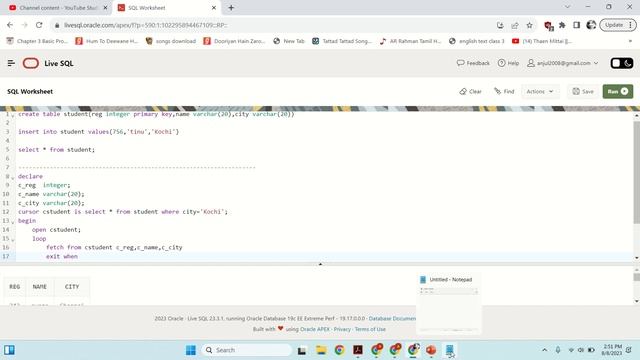Image resolution: width=640 pixels, height=360 pixels.
Task: Open the Windows Start menu
Action: tap(191, 350)
